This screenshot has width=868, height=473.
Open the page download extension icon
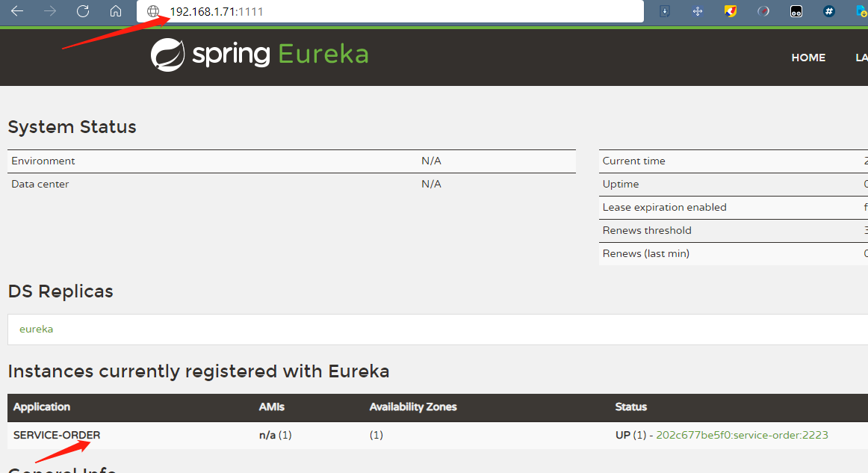tap(665, 11)
